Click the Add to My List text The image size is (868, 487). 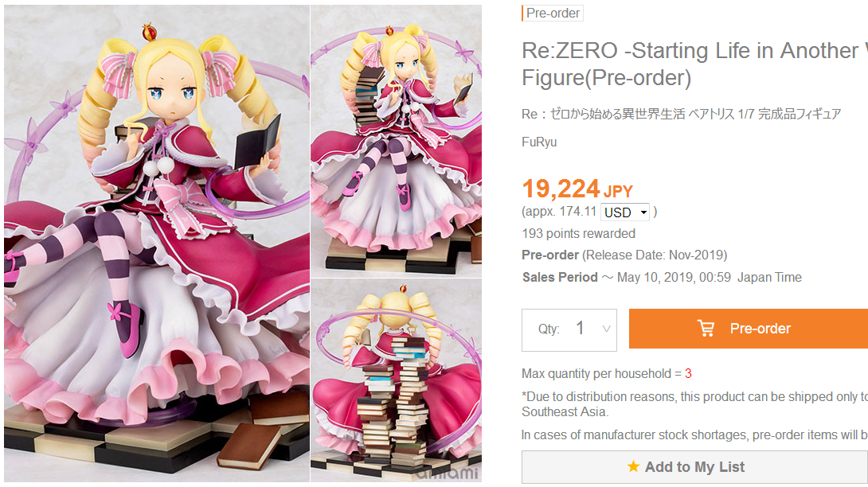pyautogui.click(x=694, y=467)
